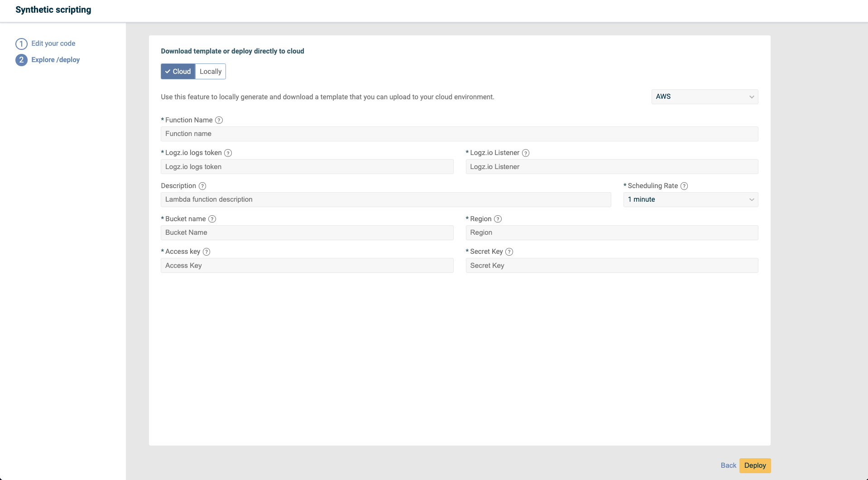Go to step 1 Edit your code
The height and width of the screenshot is (480, 868).
coord(53,44)
